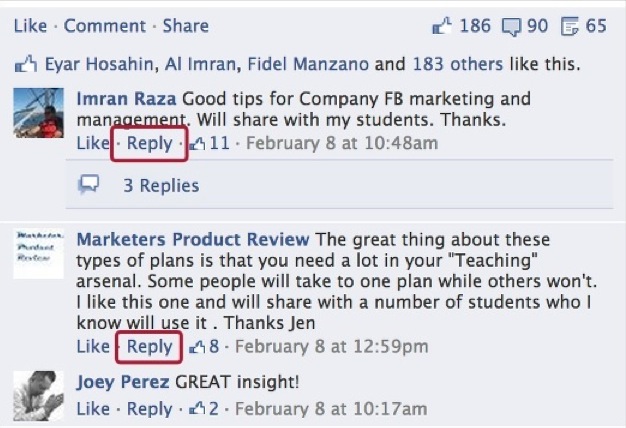Share the post via Share link
The width and height of the screenshot is (626, 428).
[x=186, y=26]
